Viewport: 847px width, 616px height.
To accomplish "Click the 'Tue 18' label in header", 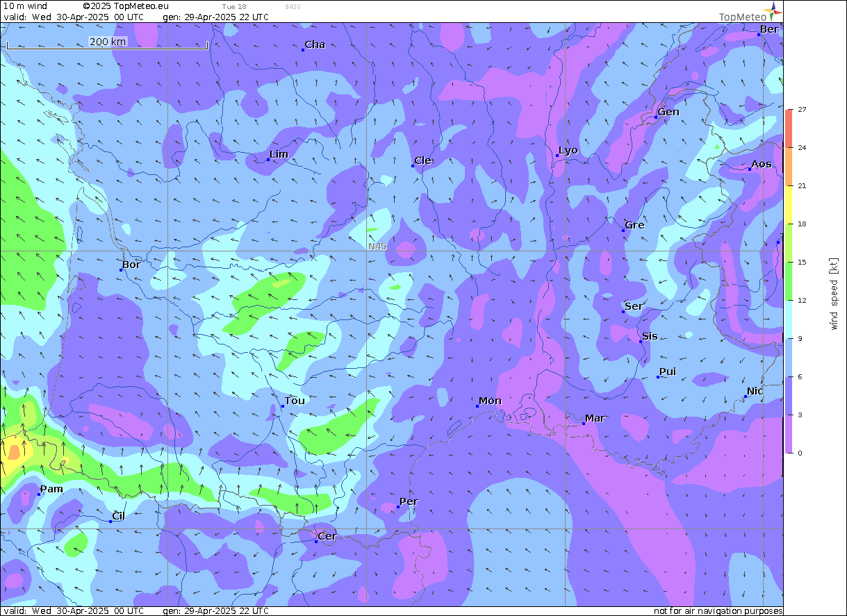I will pos(234,6).
